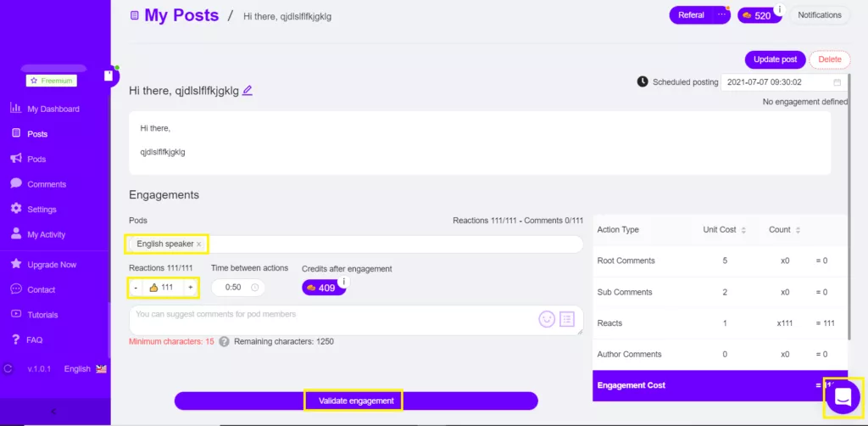
Task: Click the 409 credits after engagement badge
Action: point(323,288)
